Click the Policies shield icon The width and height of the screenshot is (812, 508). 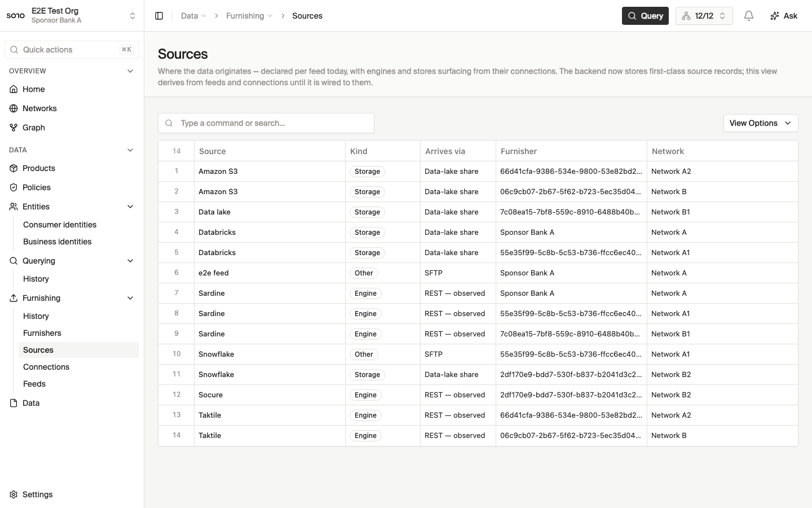(x=14, y=187)
